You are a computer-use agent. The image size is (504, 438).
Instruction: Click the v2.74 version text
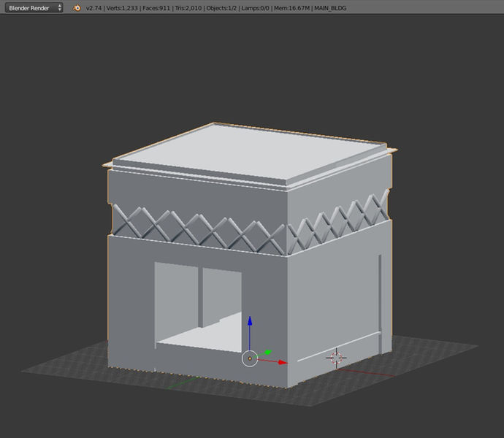(x=93, y=7)
